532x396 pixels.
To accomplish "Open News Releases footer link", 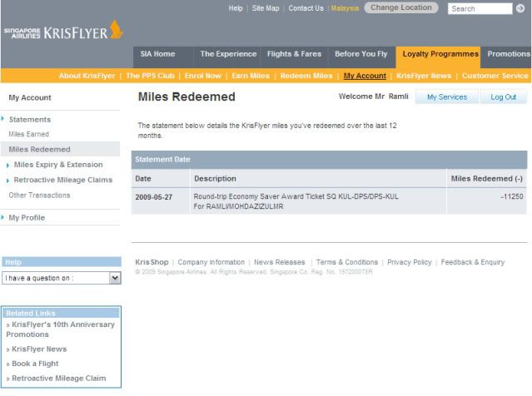I will [x=280, y=262].
